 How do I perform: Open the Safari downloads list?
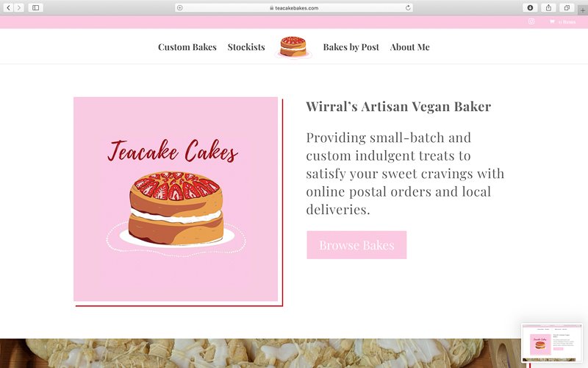[530, 7]
